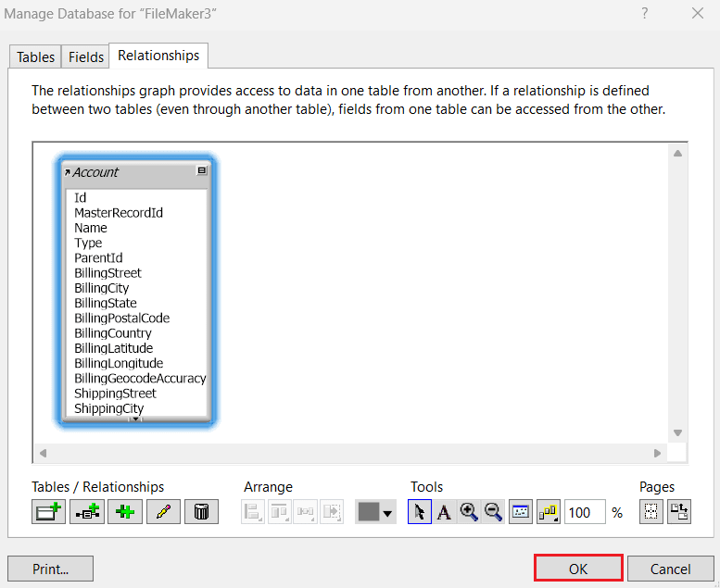Click the show page breaks icon
The height and width of the screenshot is (588, 720).
point(652,512)
